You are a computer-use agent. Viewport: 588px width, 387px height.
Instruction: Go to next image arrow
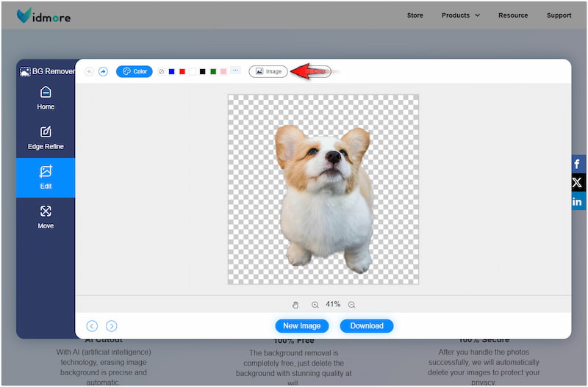(x=111, y=326)
